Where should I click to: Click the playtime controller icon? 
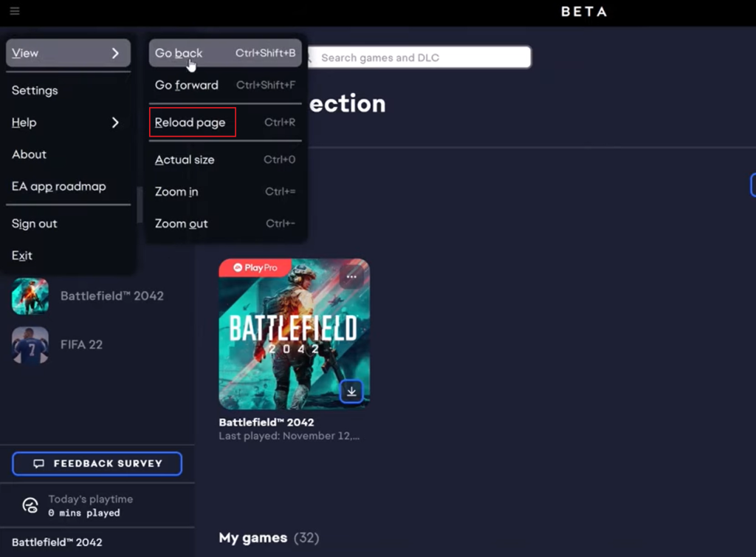click(x=30, y=505)
